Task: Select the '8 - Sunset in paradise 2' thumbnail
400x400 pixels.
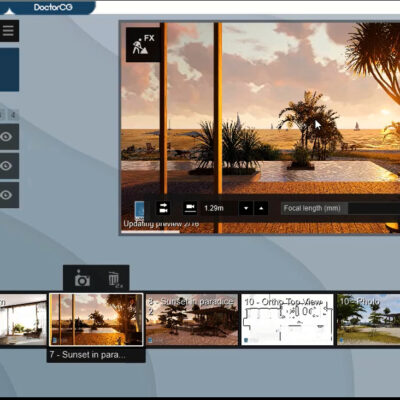Action: click(x=192, y=319)
